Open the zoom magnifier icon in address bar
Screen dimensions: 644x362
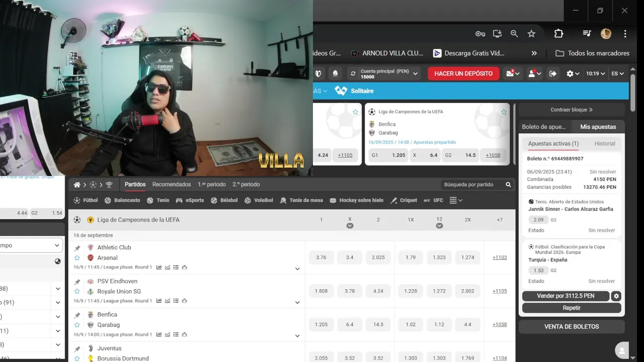514,34
